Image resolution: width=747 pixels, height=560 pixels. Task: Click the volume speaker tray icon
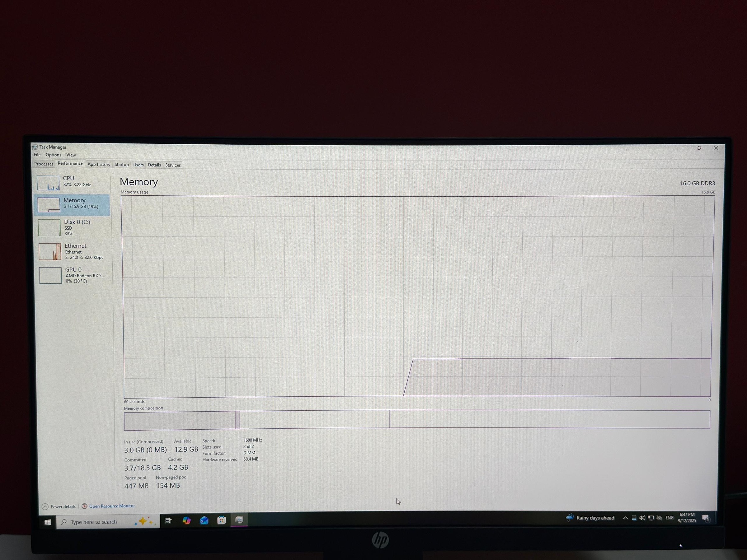coord(642,518)
